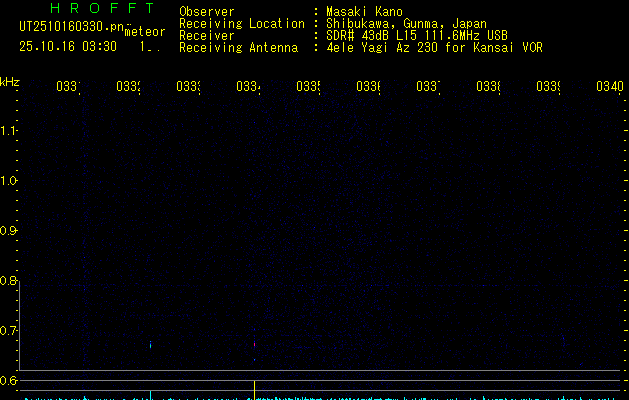Click the 0.8 kHz frequency tick label

point(8,280)
